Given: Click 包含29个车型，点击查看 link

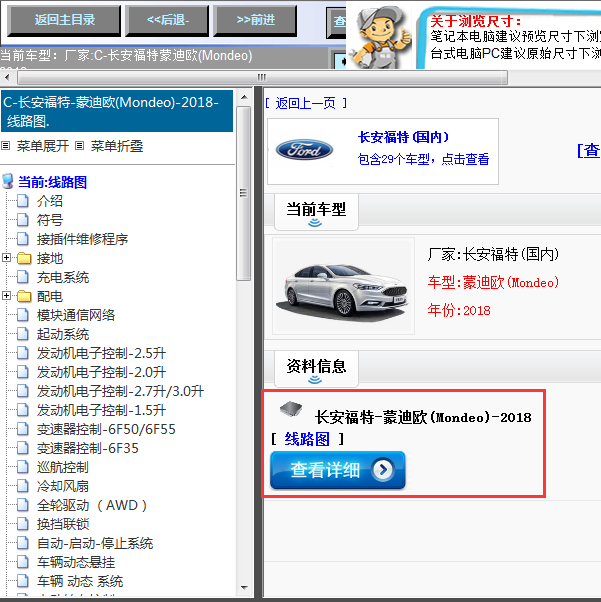Looking at the screenshot, I should 423,159.
